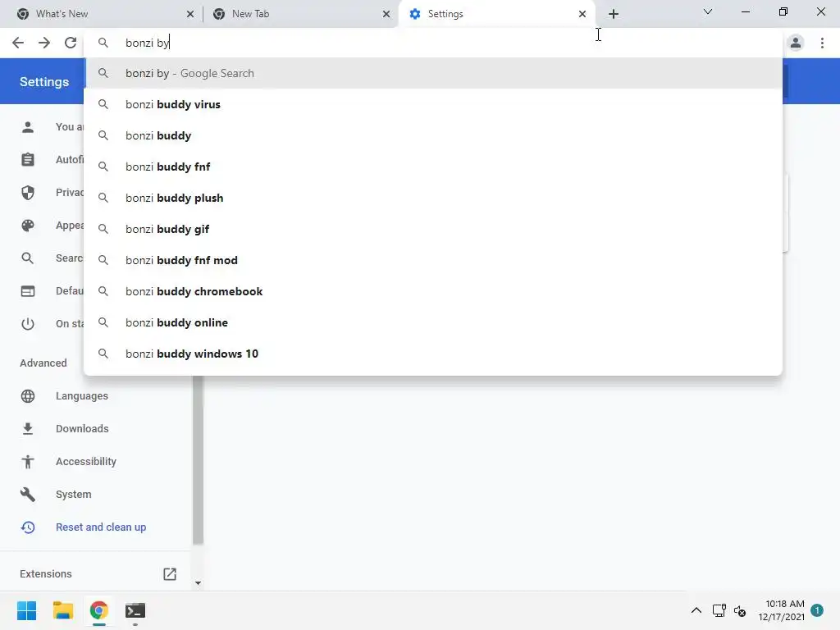This screenshot has height=630, width=840.
Task: Click the Settings header title
Action: click(x=44, y=82)
